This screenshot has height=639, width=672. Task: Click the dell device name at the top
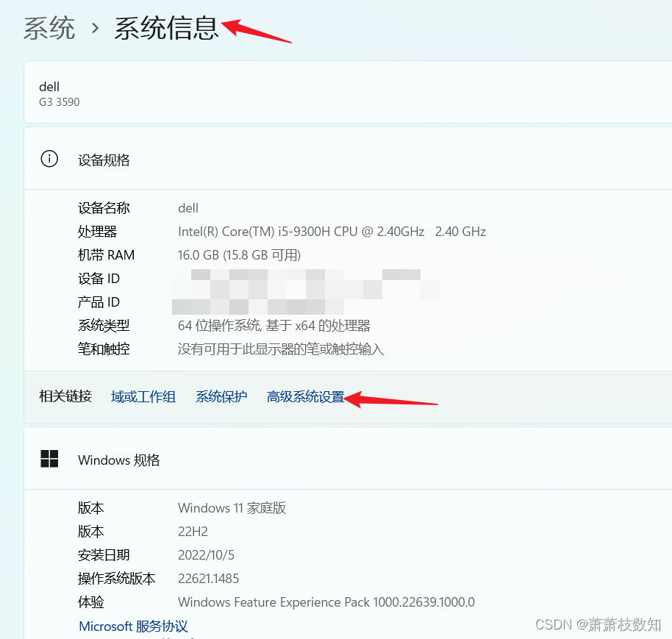49,87
